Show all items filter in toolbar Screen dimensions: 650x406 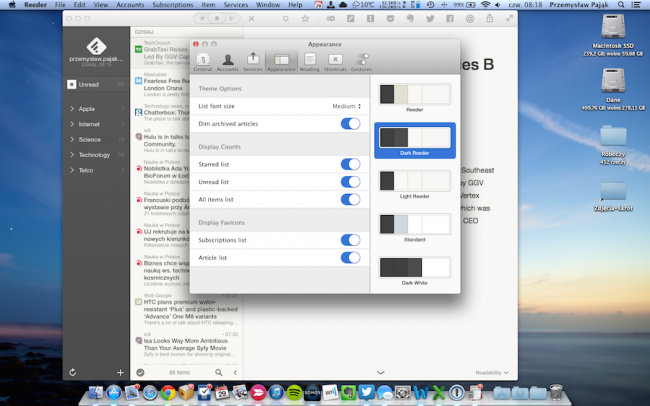[232, 18]
